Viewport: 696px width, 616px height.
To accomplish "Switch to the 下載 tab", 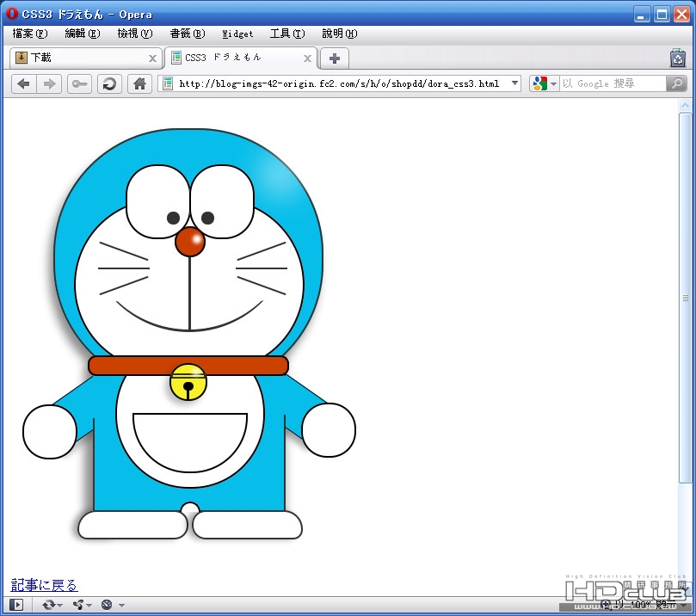I will (84, 59).
